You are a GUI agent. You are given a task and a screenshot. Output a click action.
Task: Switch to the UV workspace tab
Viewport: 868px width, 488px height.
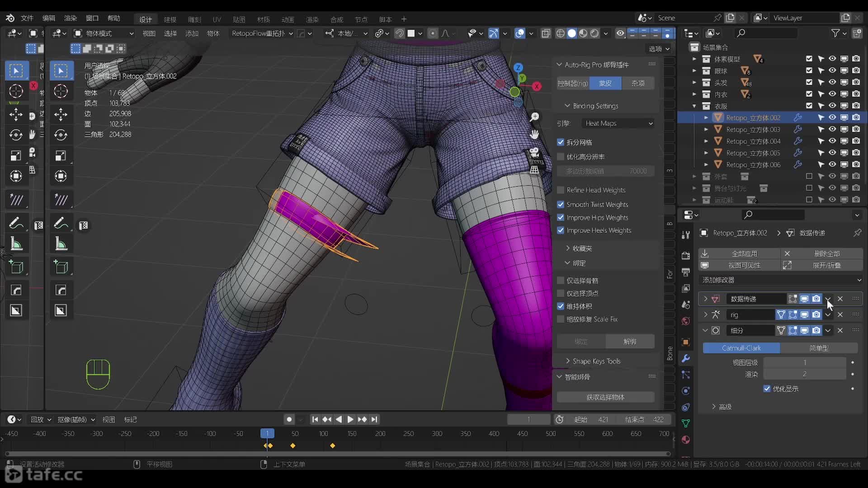pyautogui.click(x=217, y=19)
